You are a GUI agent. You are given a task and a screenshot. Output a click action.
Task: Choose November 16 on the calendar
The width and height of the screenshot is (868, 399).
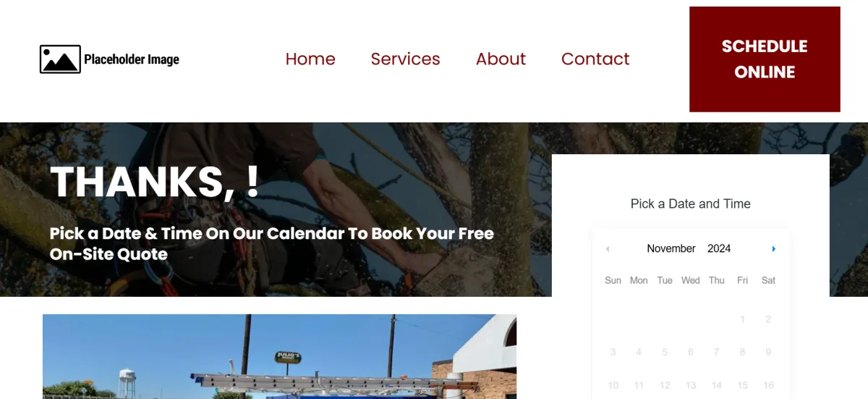coord(768,385)
